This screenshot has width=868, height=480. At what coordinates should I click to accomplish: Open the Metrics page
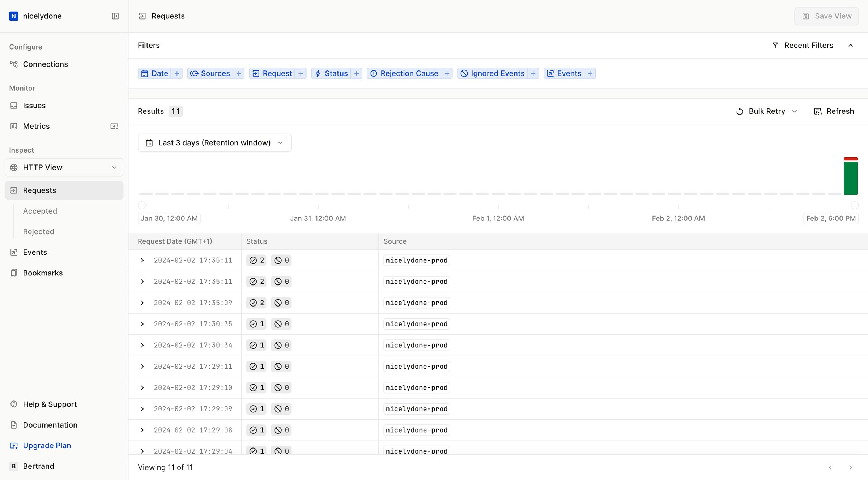click(36, 126)
